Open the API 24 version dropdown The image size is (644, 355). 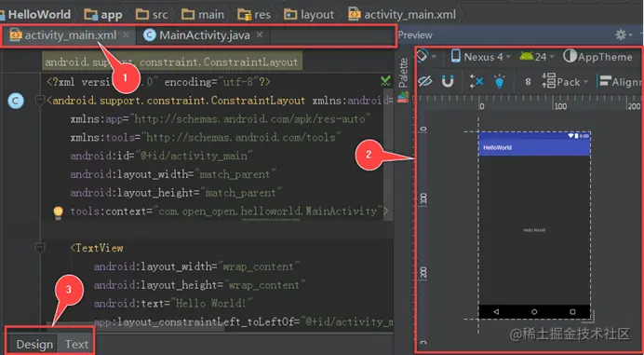[x=536, y=56]
